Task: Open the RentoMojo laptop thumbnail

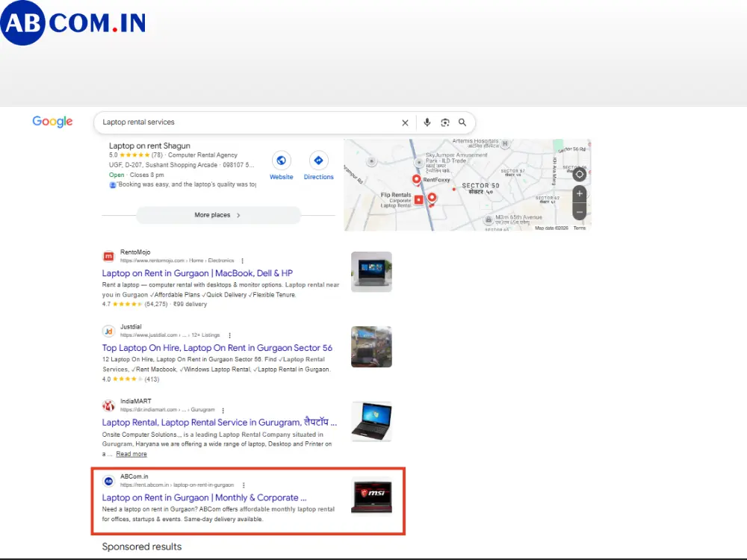Action: [371, 272]
